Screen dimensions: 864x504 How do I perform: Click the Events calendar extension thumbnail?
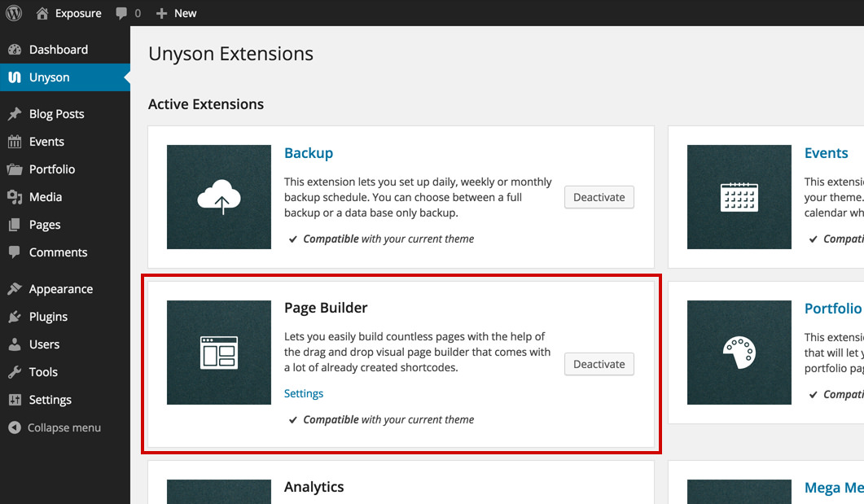(x=739, y=197)
